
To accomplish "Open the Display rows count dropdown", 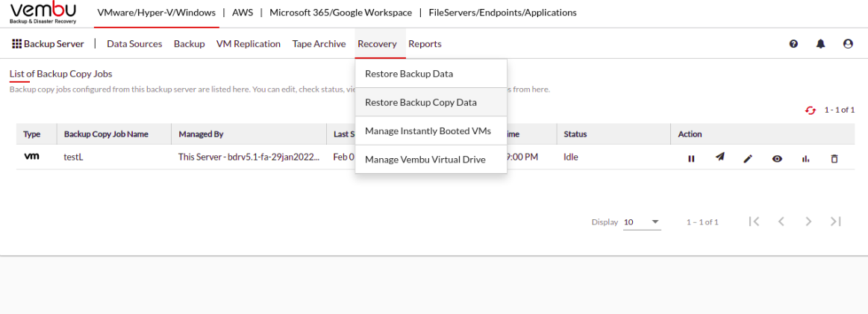I will [x=642, y=222].
